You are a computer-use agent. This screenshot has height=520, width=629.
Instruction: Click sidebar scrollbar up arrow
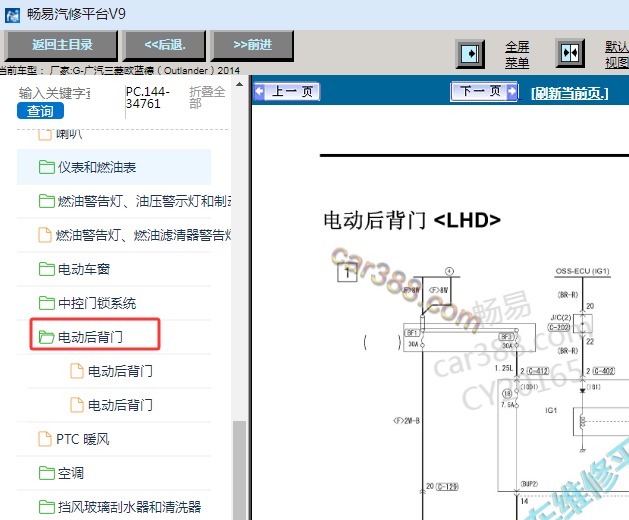(x=239, y=85)
